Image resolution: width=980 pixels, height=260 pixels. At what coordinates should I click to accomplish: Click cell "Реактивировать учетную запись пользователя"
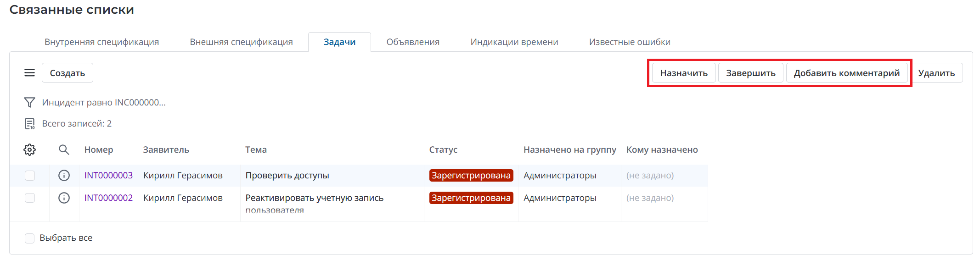(x=315, y=204)
